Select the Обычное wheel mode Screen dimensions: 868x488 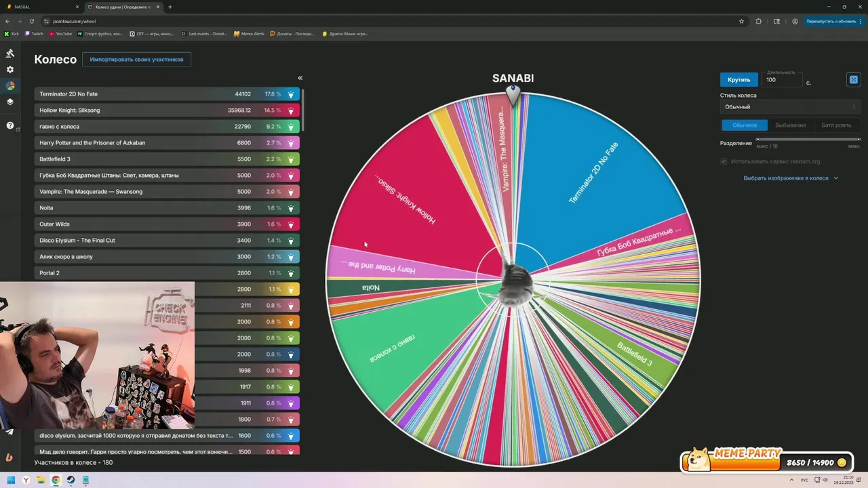tap(744, 125)
